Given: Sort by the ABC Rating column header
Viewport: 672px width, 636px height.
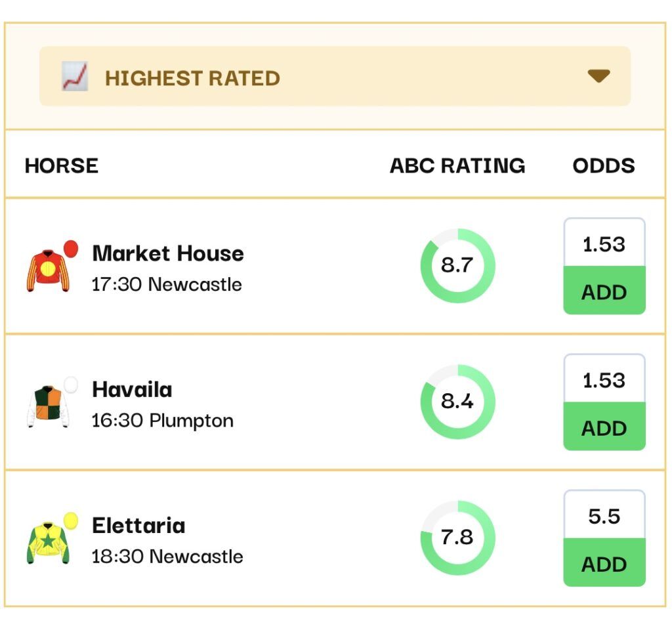Looking at the screenshot, I should (457, 165).
